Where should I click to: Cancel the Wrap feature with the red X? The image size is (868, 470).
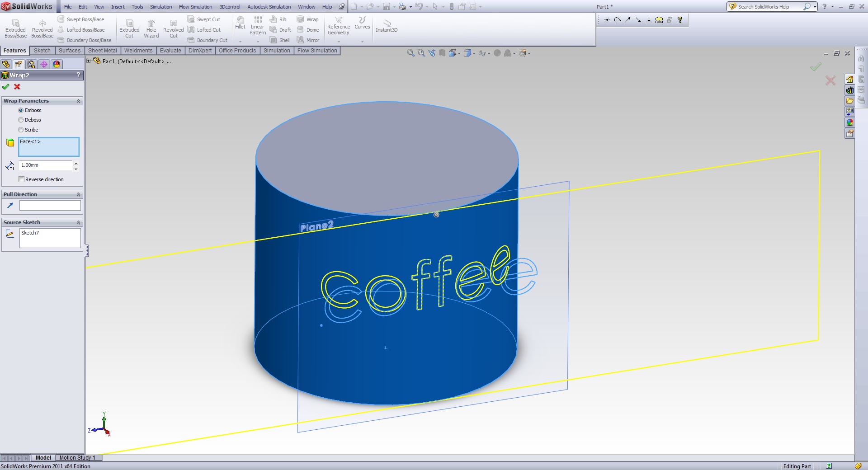point(17,87)
